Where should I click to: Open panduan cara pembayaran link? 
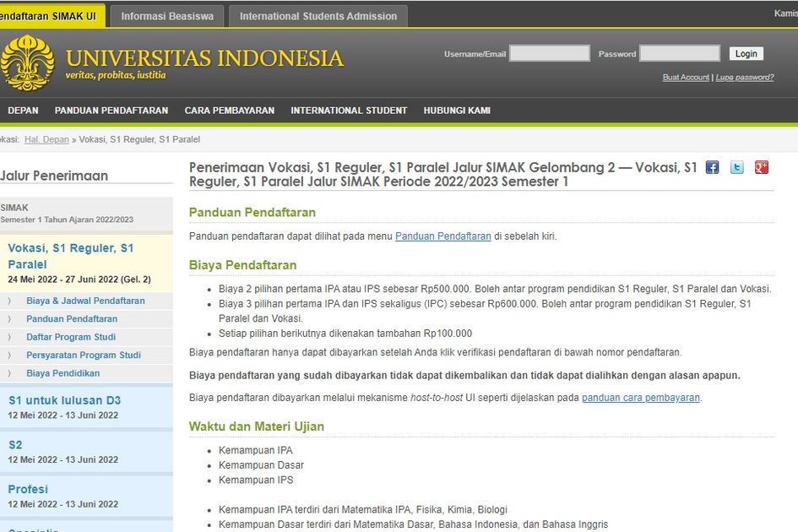point(641,398)
